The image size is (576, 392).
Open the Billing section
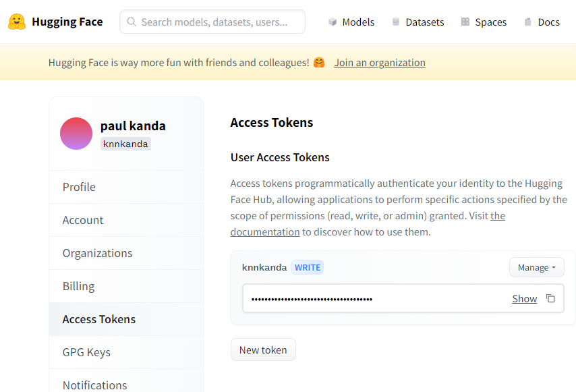coord(78,286)
